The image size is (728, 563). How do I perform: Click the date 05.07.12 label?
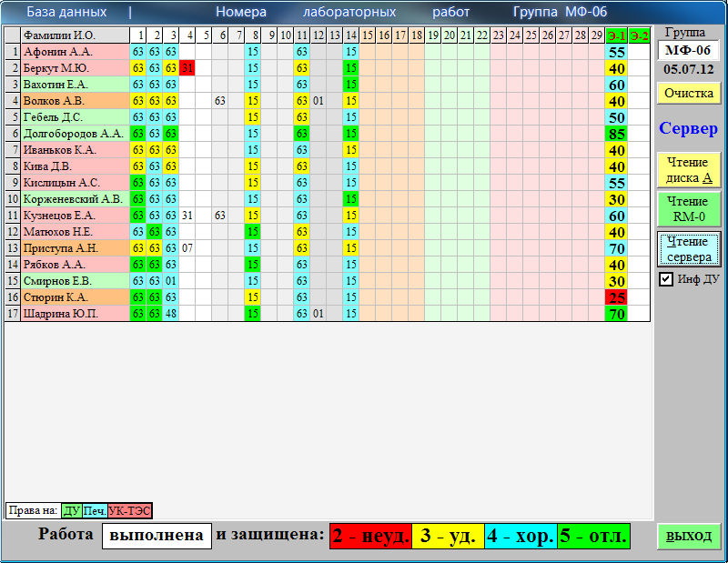(x=688, y=70)
